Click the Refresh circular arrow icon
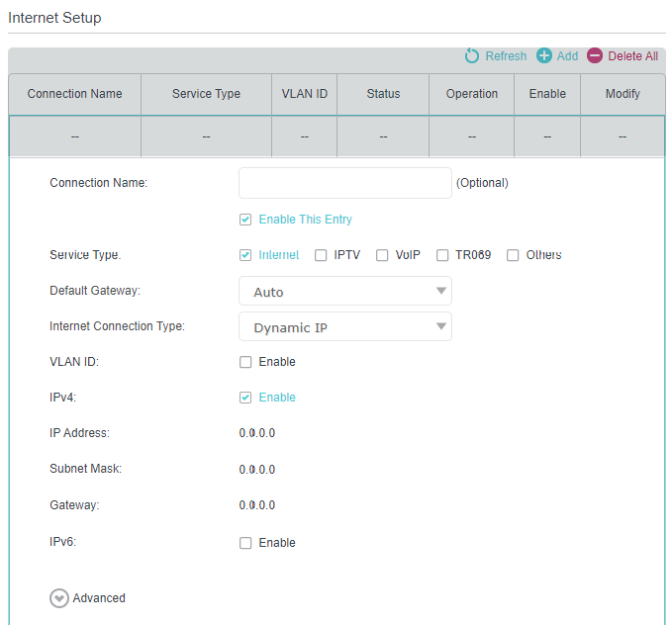This screenshot has height=625, width=672. pos(472,55)
